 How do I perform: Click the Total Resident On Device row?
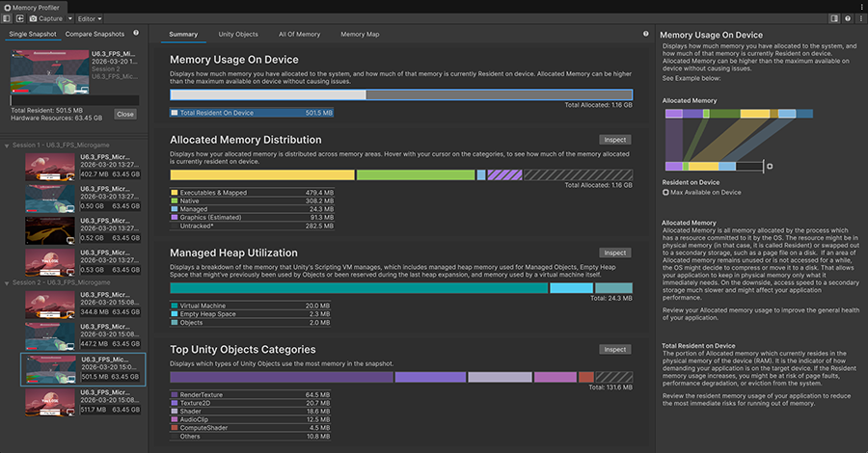pyautogui.click(x=252, y=113)
